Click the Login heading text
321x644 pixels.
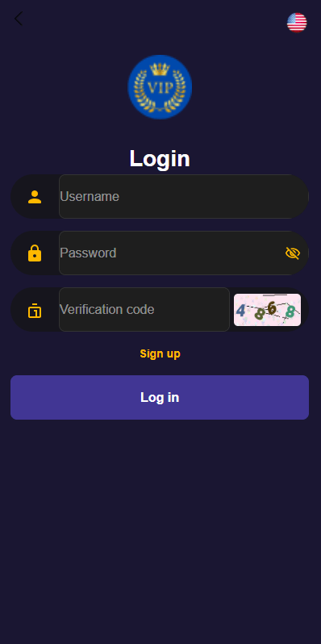(160, 158)
